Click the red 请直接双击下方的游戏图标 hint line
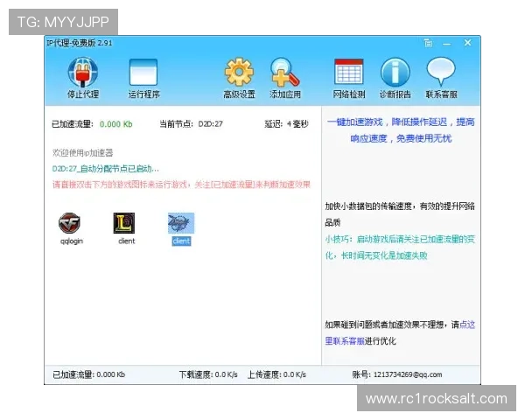525x420 pixels. [181, 185]
